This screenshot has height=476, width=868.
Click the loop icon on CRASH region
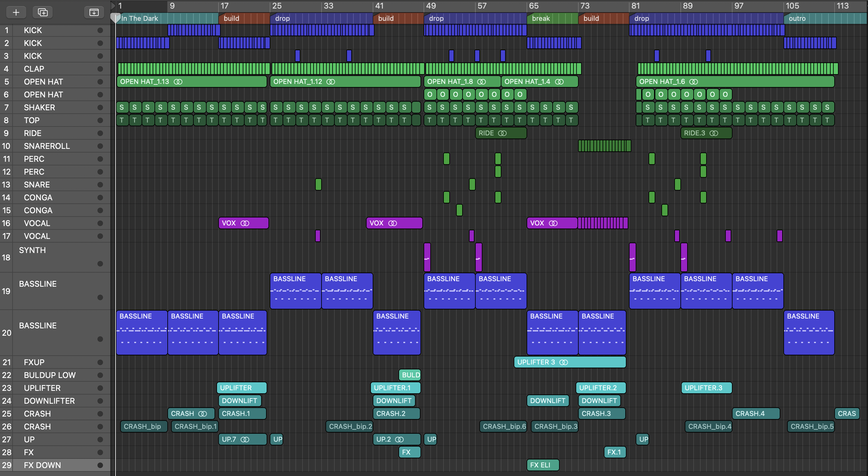point(203,414)
